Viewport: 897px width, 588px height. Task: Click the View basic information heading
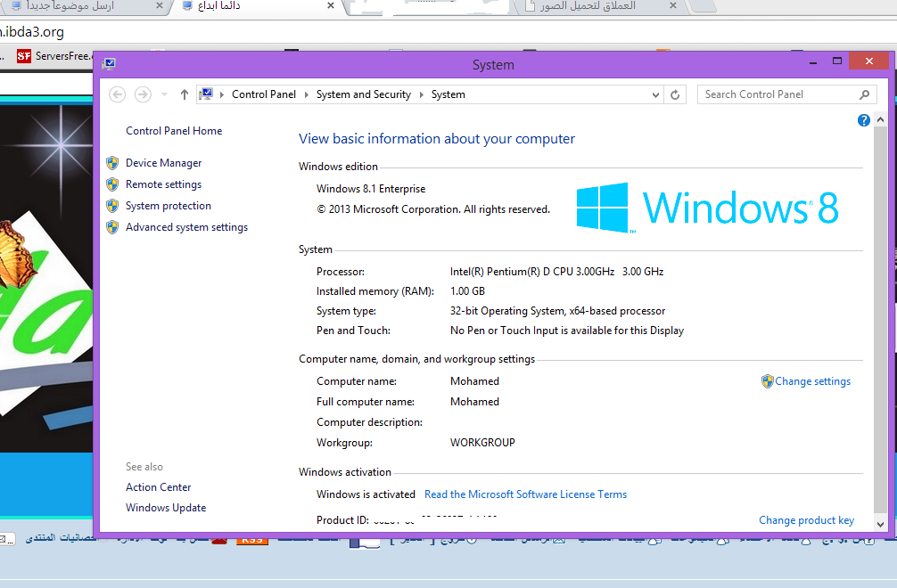pyautogui.click(x=437, y=139)
